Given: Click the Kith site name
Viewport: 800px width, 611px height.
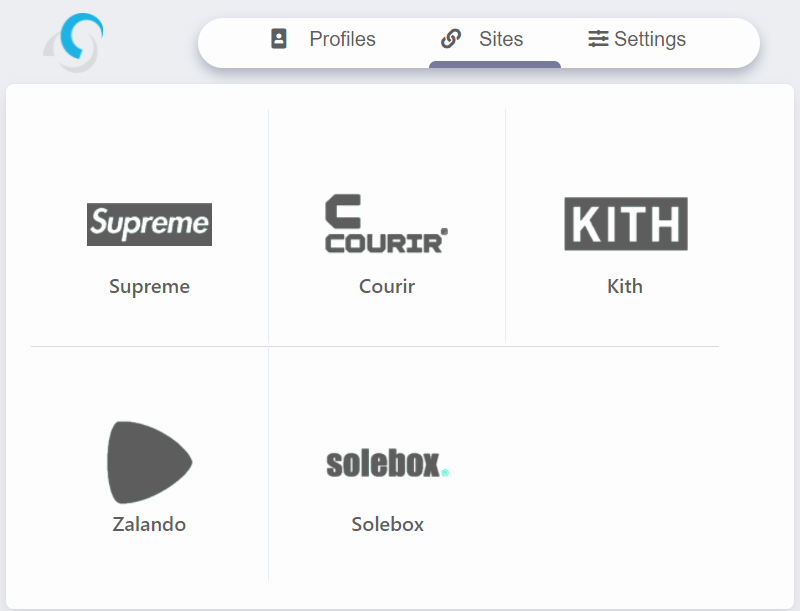Looking at the screenshot, I should [x=625, y=287].
